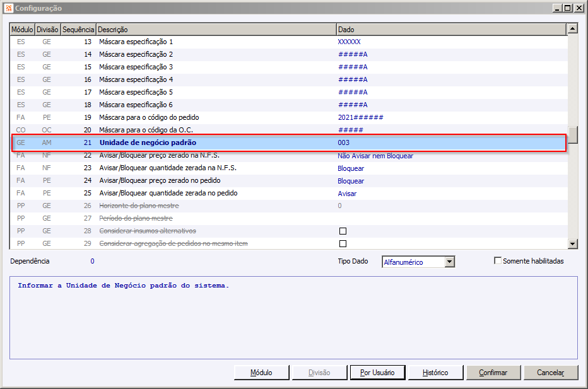The width and height of the screenshot is (588, 389).
Task: Select 'Avisar/Bloquear quantidade zerada na N.F.S.' row
Action: point(288,168)
